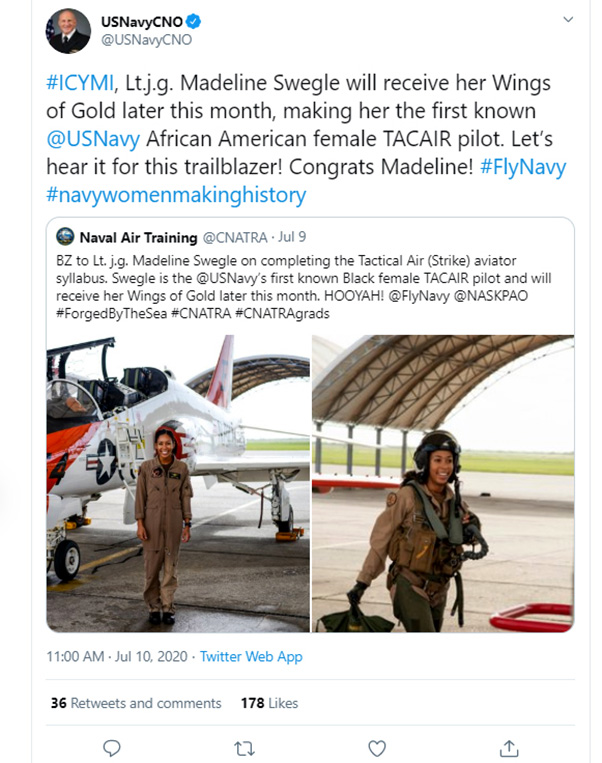
Task: View 36 Retweets and comments
Action: point(136,703)
